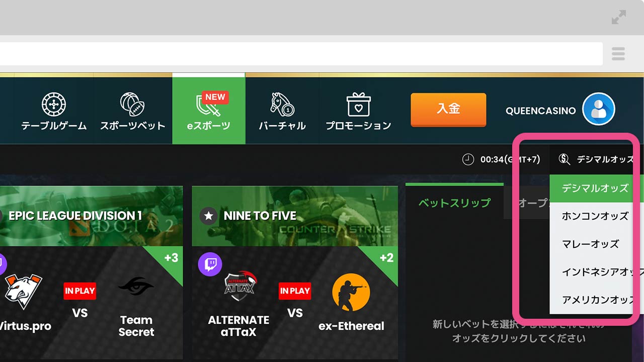Viewport: 644px width, 362px height.
Task: Click the star icon beside NINE TO FIVE
Action: point(208,216)
